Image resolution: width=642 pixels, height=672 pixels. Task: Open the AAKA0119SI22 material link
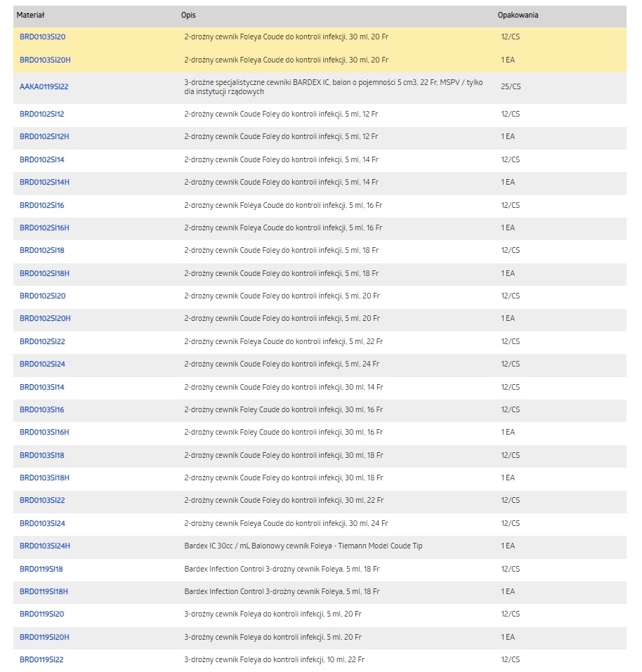(x=44, y=87)
